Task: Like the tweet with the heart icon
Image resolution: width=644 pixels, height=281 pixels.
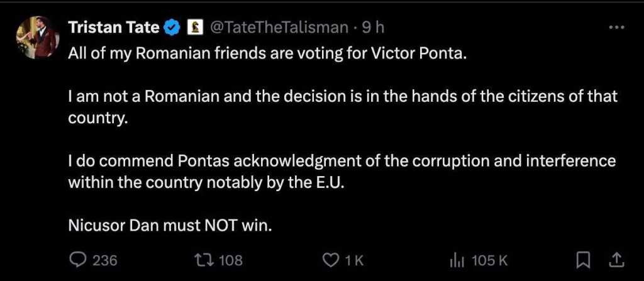Action: tap(331, 260)
